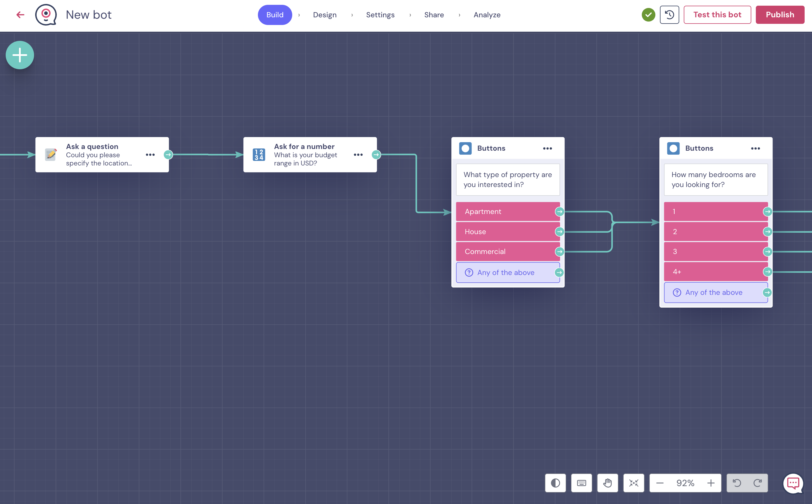Select the House button option
Image resolution: width=812 pixels, height=504 pixels.
pos(508,232)
